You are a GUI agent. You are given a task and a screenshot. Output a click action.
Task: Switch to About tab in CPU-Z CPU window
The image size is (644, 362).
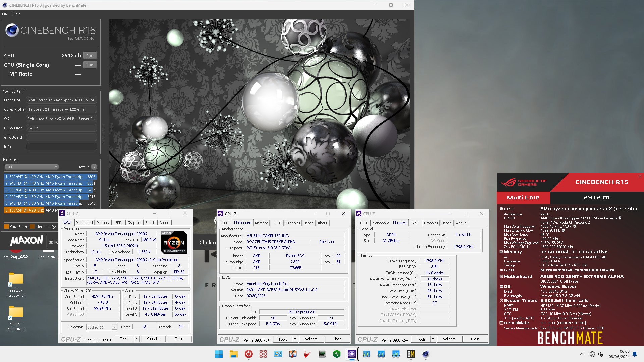tap(164, 223)
